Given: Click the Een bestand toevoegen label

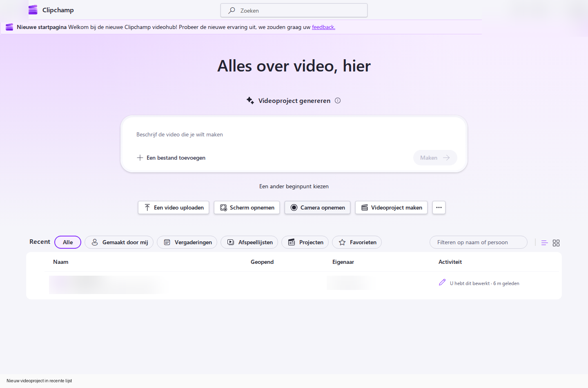Looking at the screenshot, I should pyautogui.click(x=176, y=158).
